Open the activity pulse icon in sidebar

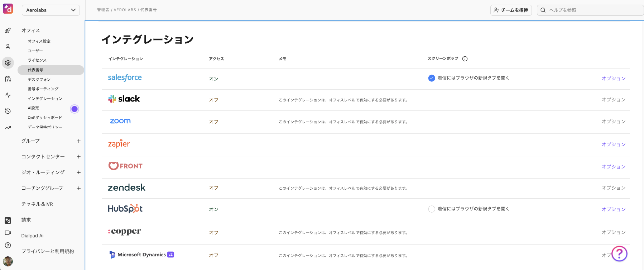[x=8, y=95]
